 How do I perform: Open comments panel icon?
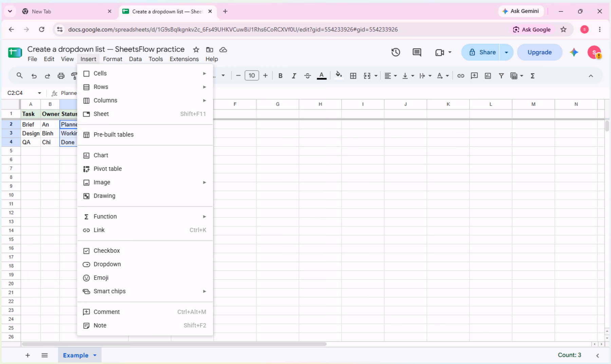pos(417,52)
